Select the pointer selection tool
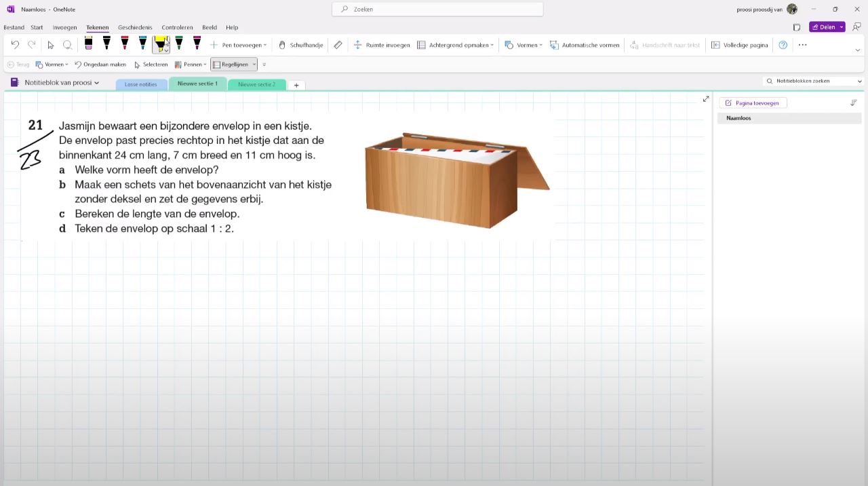Viewport: 868px width, 486px height. click(51, 45)
